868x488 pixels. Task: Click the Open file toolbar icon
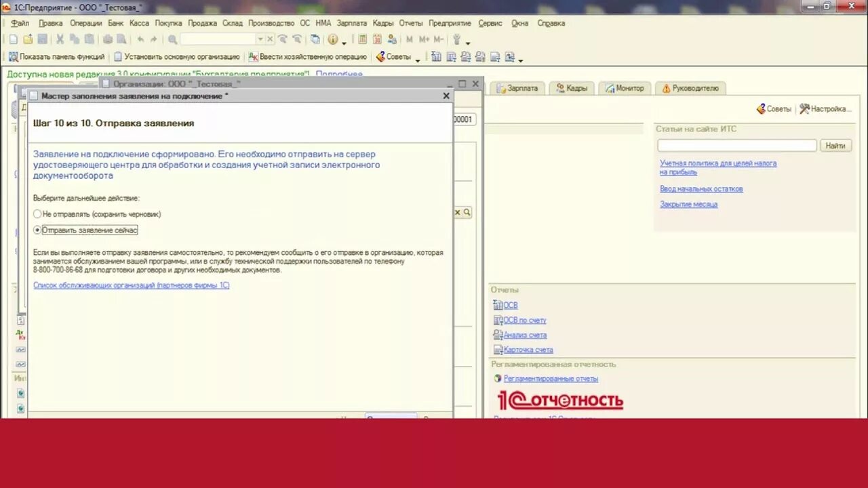(28, 39)
